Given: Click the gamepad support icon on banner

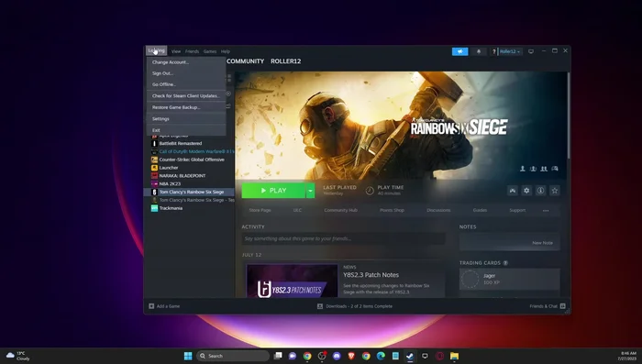Looking at the screenshot, I should click(555, 169).
